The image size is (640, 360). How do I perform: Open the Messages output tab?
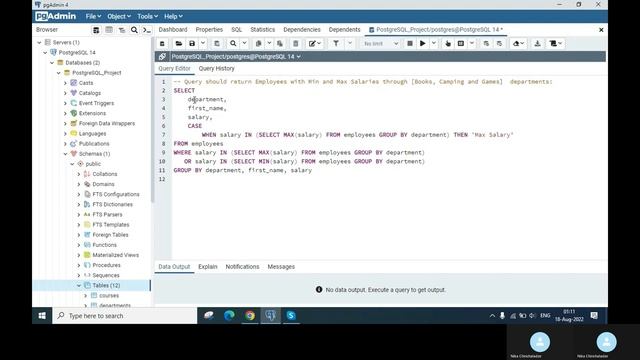tap(281, 267)
